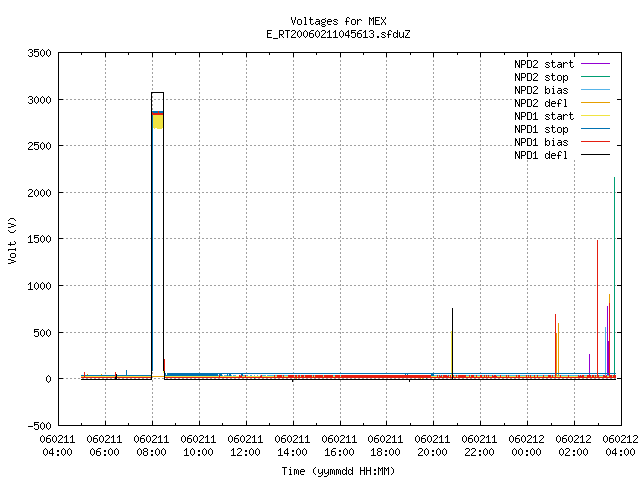Image resolution: width=640 pixels, height=480 pixels.
Task: Click the '08:00' x-axis tick label
Action: coord(151,452)
